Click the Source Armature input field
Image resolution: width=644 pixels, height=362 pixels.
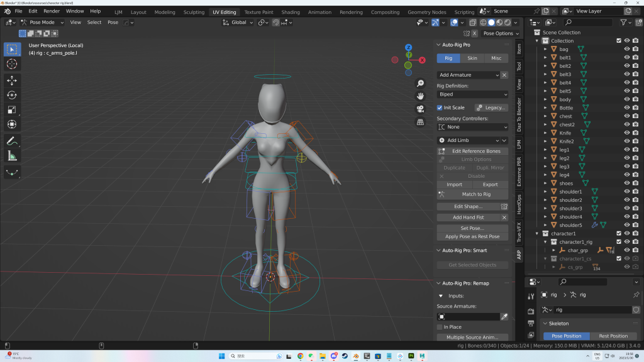point(468,317)
